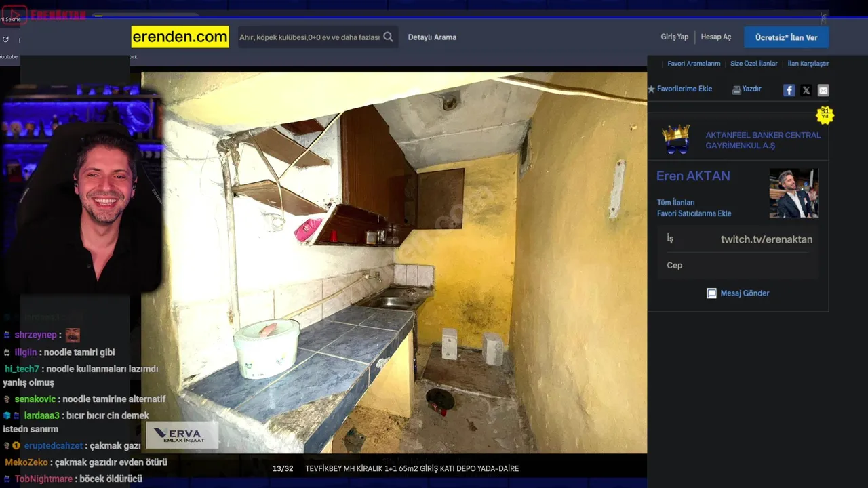Screen dimensions: 868x488
Task: Open Size Özel İlanlar
Action: (x=754, y=64)
